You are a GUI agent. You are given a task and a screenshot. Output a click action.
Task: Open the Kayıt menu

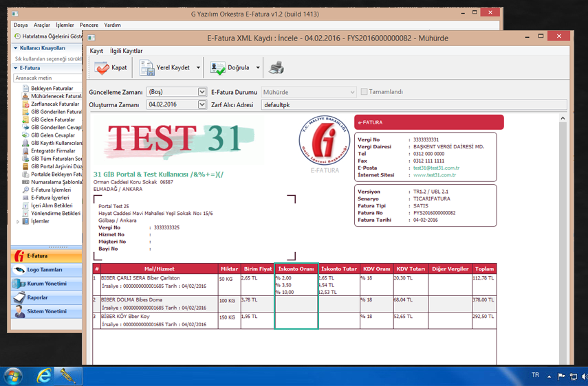click(x=96, y=51)
